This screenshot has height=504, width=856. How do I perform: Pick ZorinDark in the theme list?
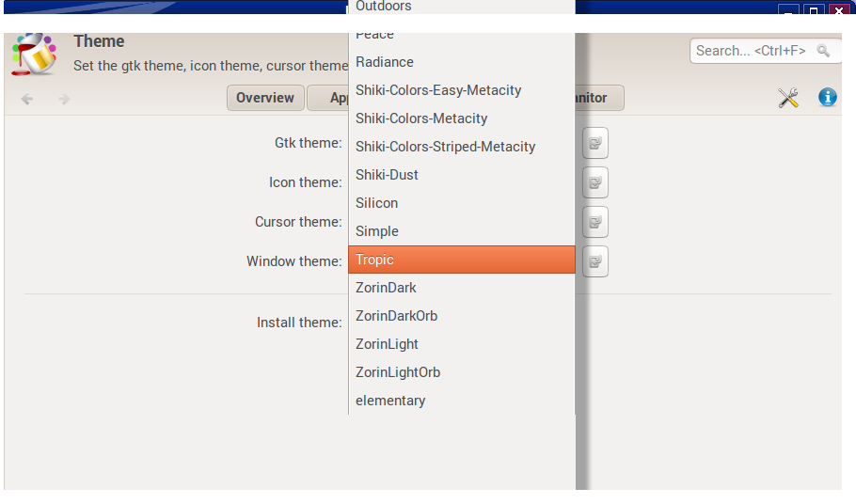coord(461,288)
